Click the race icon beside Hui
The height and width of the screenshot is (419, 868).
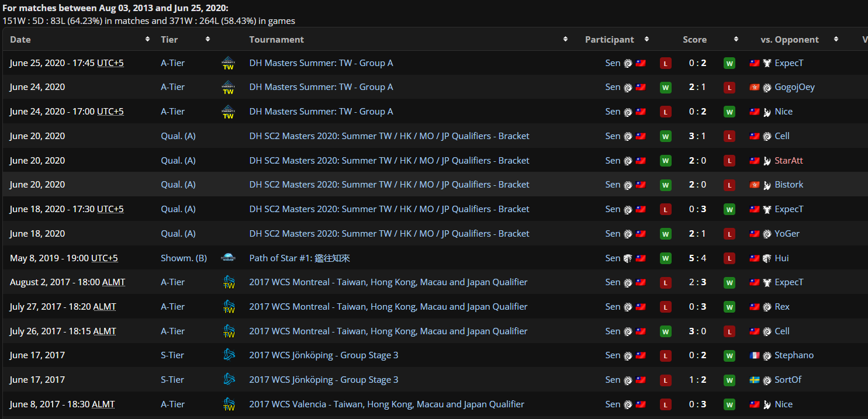click(x=767, y=258)
